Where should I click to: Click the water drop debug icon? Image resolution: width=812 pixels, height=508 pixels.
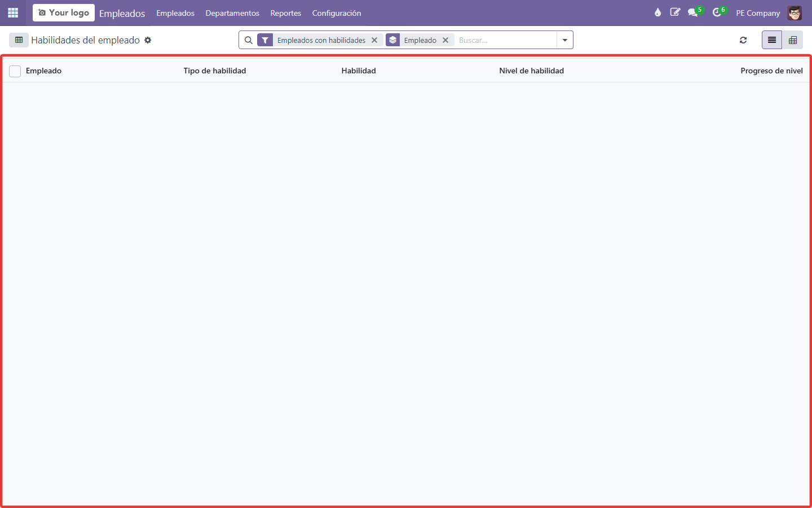(657, 12)
